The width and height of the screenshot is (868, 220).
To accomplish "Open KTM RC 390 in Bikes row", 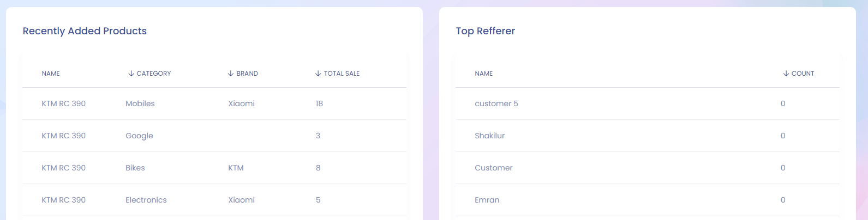I will click(63, 168).
